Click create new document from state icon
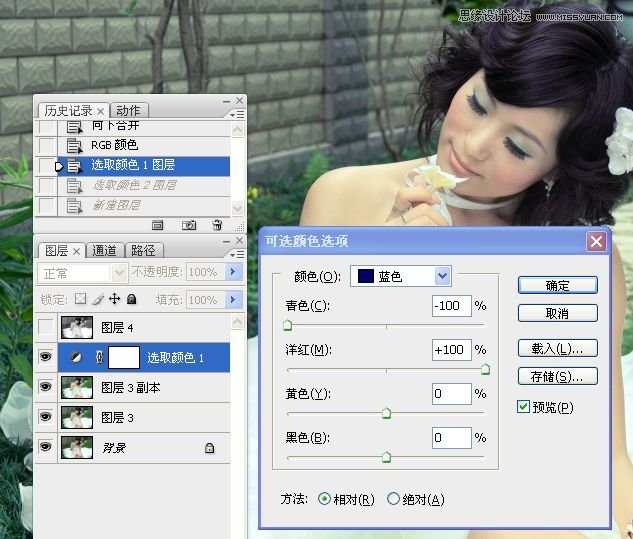Screen dimensions: 633x539 (157, 225)
